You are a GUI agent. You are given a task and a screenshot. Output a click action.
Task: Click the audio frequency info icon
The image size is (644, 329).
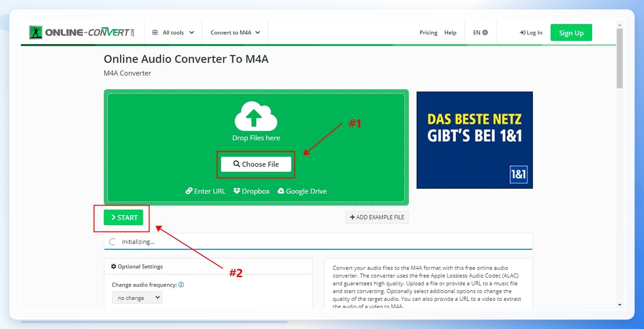click(x=181, y=285)
